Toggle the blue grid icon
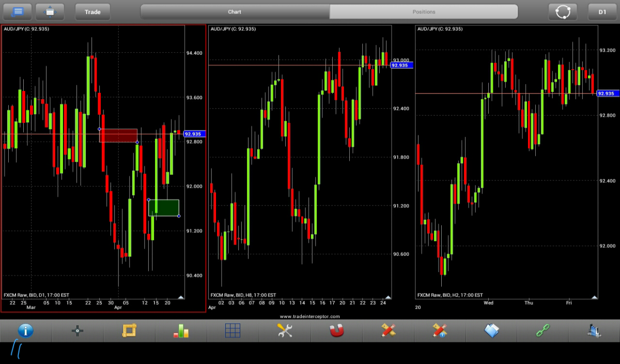The image size is (620, 364). coord(233,330)
